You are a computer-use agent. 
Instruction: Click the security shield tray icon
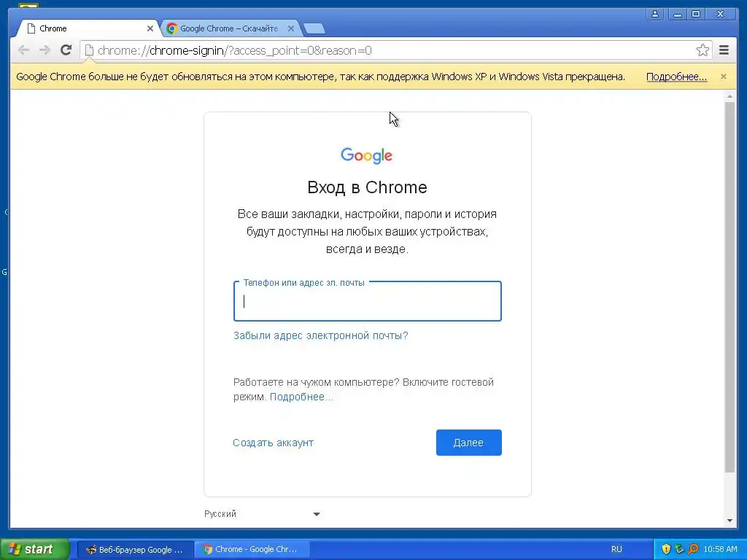click(x=666, y=550)
